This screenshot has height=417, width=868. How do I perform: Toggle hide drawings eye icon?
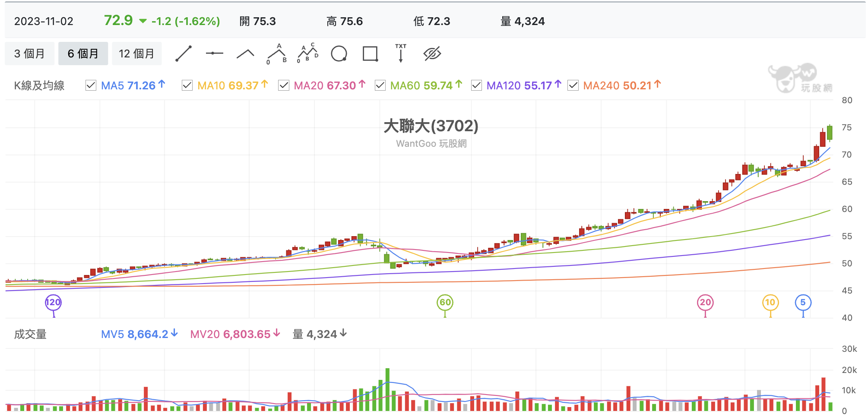tap(432, 54)
